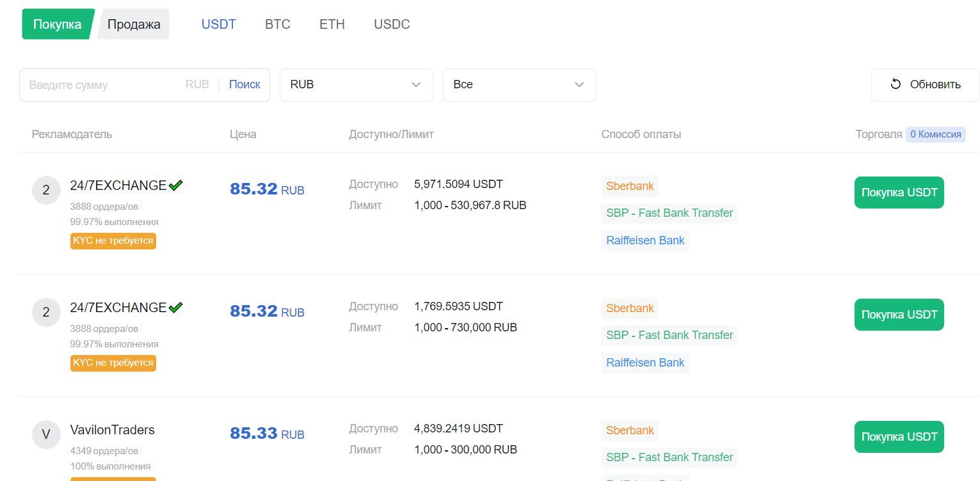
Task: Switch to the Покупка mode
Action: pos(58,24)
